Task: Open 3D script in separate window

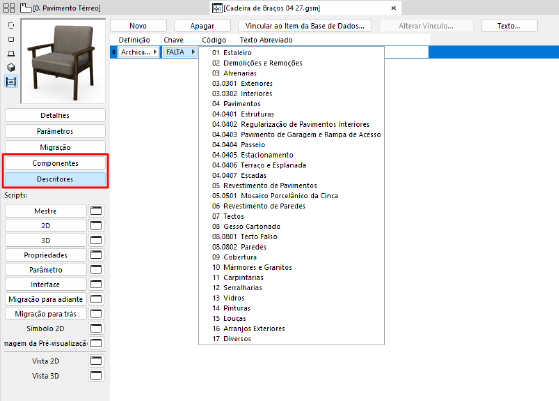Action: [96, 240]
